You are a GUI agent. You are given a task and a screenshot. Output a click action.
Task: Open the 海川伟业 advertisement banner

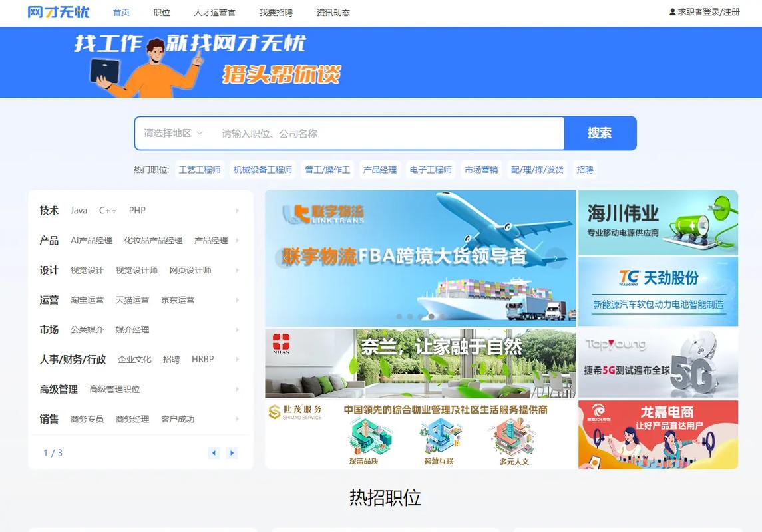click(658, 222)
